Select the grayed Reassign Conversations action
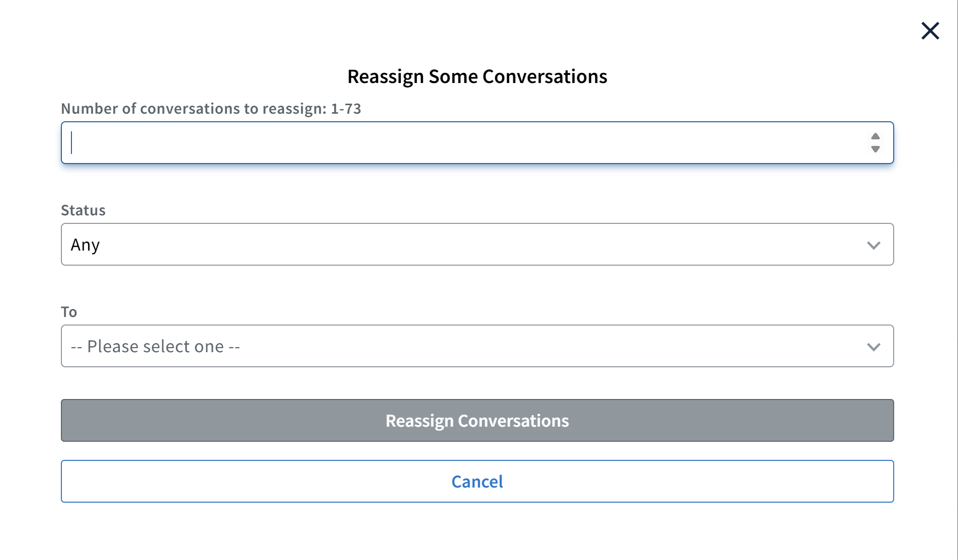 [477, 421]
